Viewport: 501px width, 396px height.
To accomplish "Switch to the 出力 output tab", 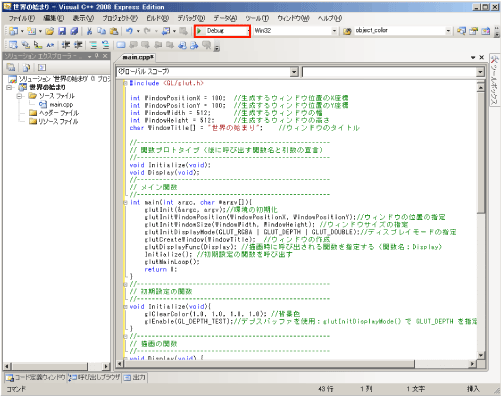I will 135,377.
